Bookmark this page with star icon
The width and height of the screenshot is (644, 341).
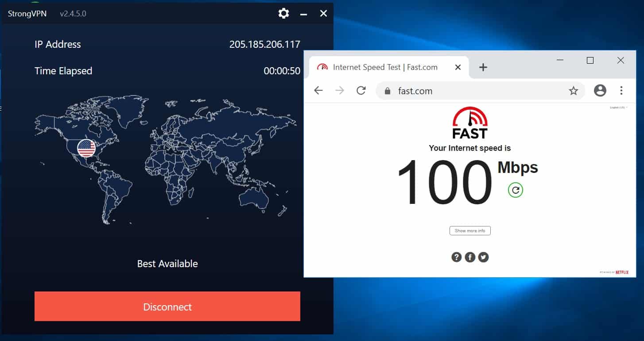[x=574, y=91]
